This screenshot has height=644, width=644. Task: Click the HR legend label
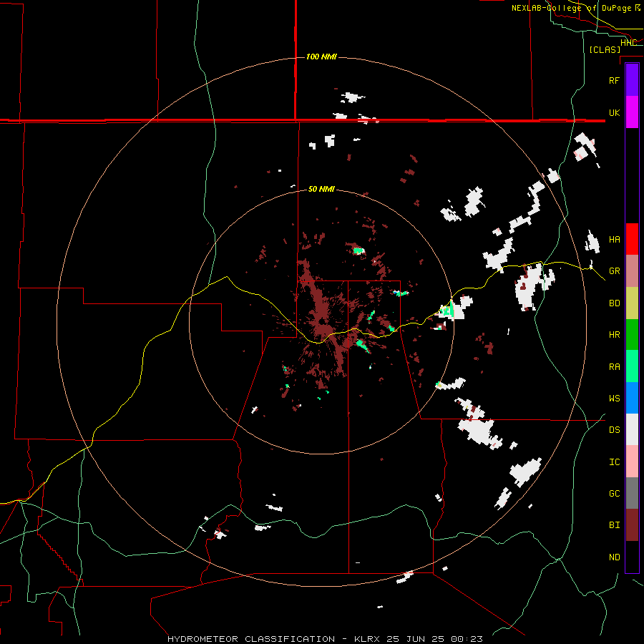614,334
